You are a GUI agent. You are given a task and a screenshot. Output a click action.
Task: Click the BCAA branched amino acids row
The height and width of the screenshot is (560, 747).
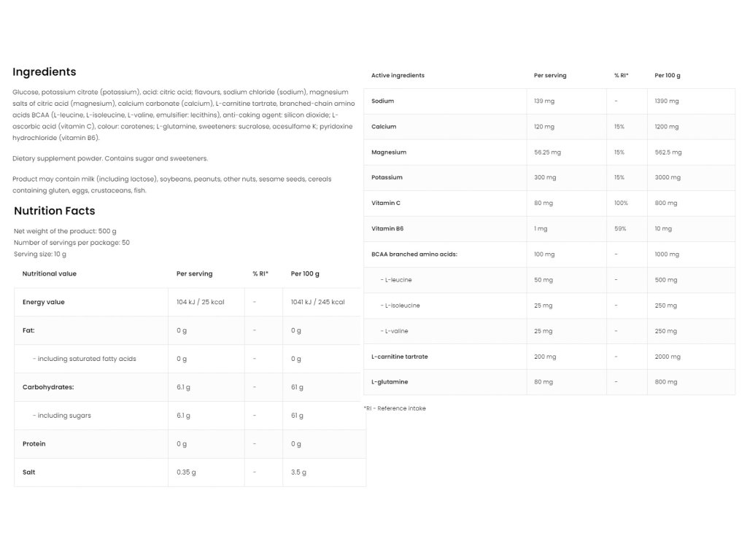point(414,254)
